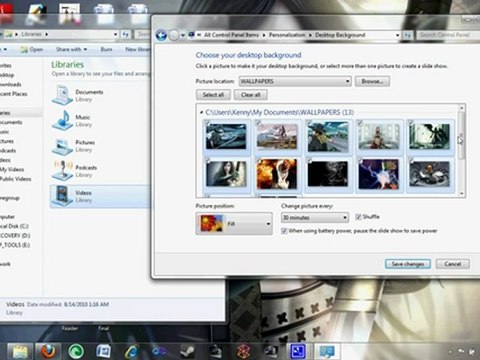The width and height of the screenshot is (480, 360).
Task: Select the Videos library icon
Action: (x=62, y=196)
